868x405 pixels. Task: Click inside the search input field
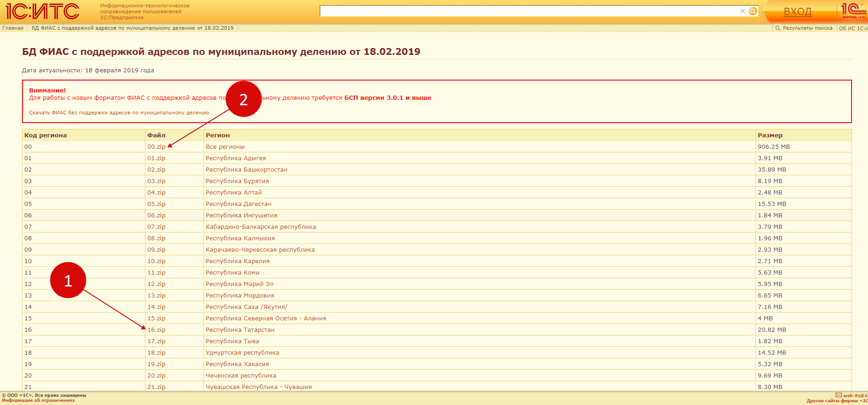pos(526,11)
